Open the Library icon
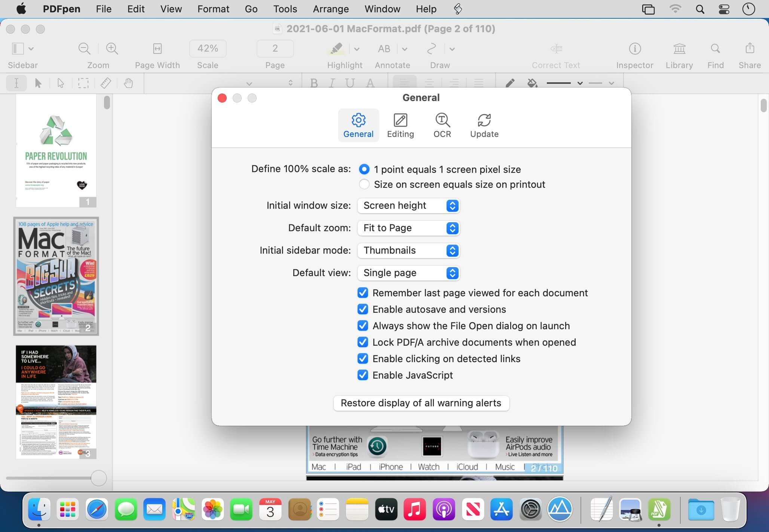The width and height of the screenshot is (769, 532). click(679, 49)
